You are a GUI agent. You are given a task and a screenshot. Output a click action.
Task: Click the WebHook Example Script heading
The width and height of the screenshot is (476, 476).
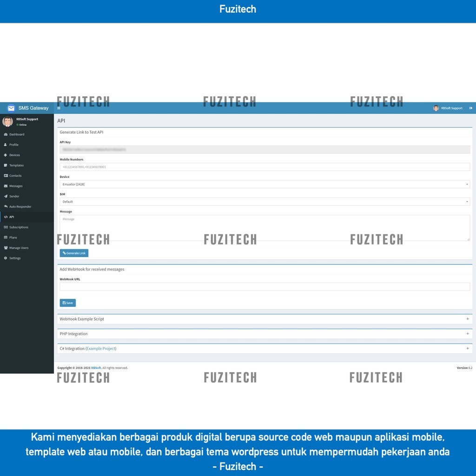[x=82, y=319]
